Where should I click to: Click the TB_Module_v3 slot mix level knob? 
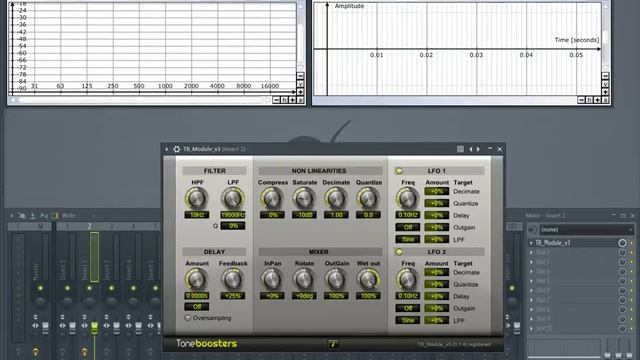tap(622, 243)
